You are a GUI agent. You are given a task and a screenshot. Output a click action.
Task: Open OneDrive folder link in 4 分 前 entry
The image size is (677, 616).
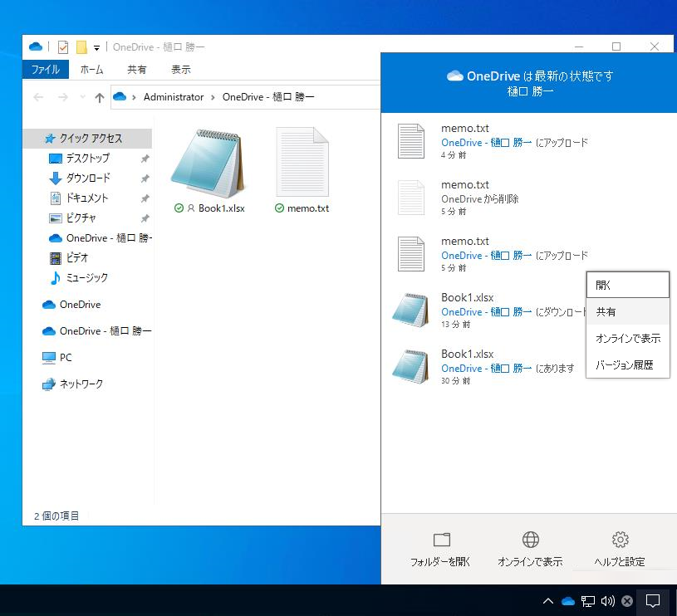[486, 142]
